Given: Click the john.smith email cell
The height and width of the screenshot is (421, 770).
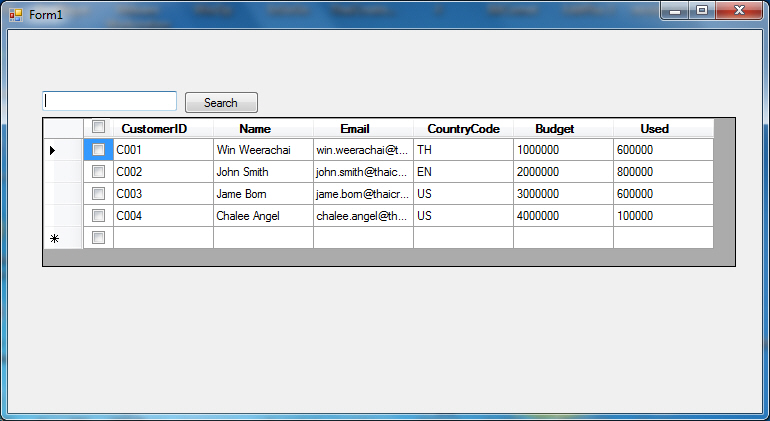Looking at the screenshot, I should click(x=363, y=172).
